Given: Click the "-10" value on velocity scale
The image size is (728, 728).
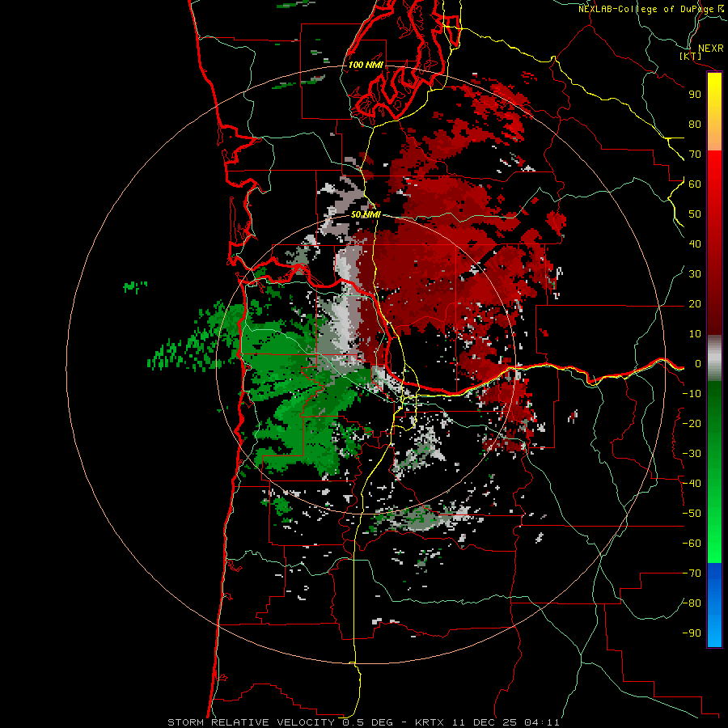Looking at the screenshot, I should pos(692,394).
